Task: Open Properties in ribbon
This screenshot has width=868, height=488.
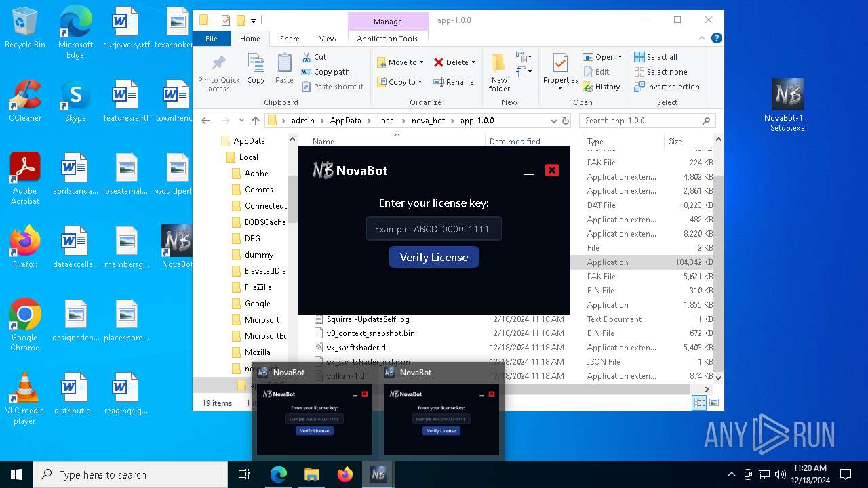Action: 560,72
